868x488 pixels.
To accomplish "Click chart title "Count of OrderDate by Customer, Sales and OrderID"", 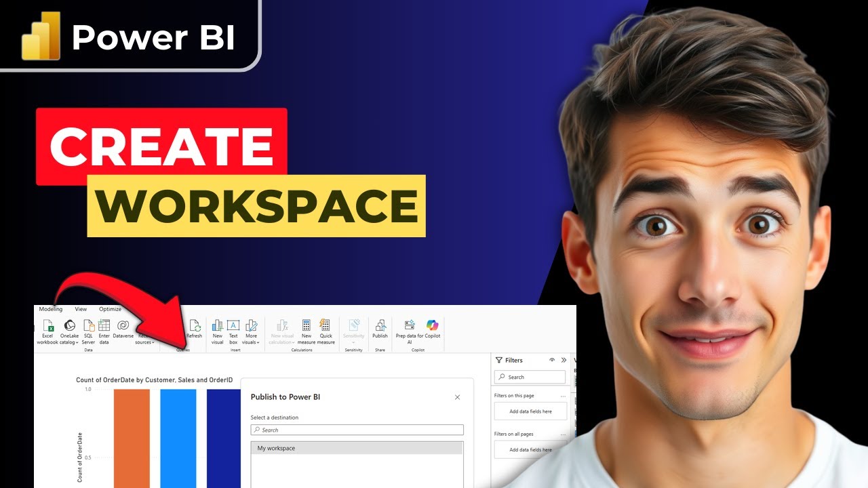I will (x=154, y=380).
